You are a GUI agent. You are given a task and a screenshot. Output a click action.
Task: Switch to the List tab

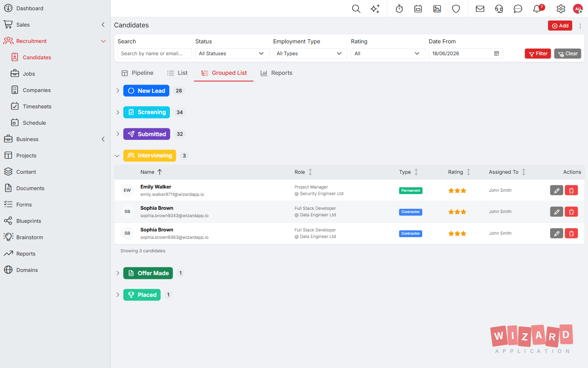177,73
